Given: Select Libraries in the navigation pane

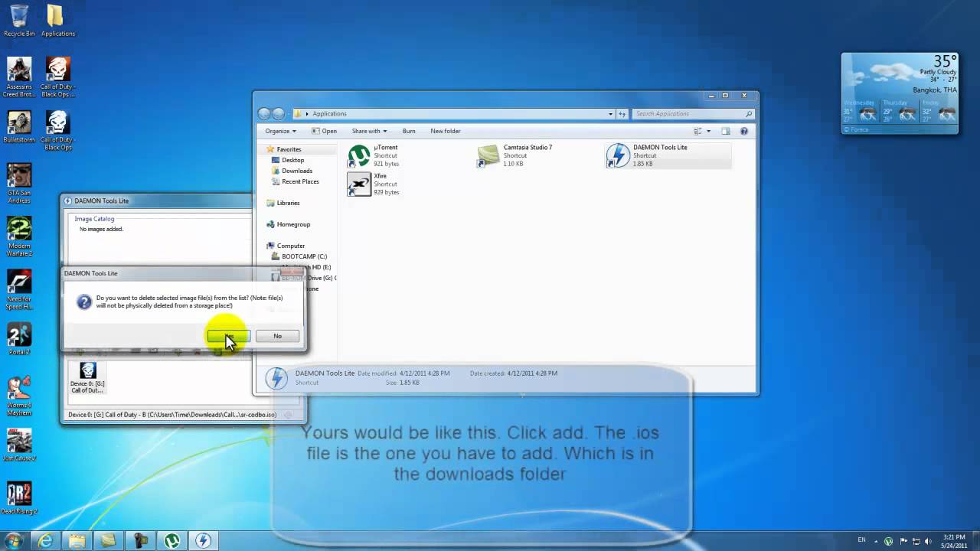Looking at the screenshot, I should (x=288, y=203).
